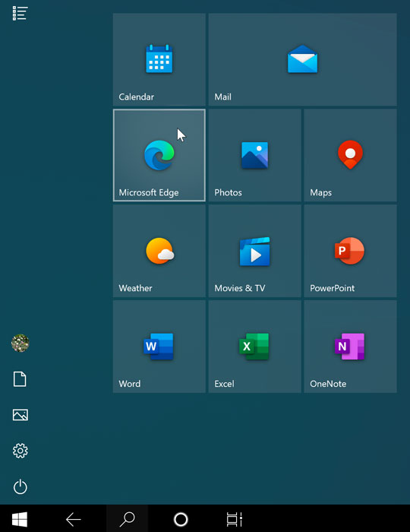
Task: Open the Mail tile
Action: coord(303,60)
